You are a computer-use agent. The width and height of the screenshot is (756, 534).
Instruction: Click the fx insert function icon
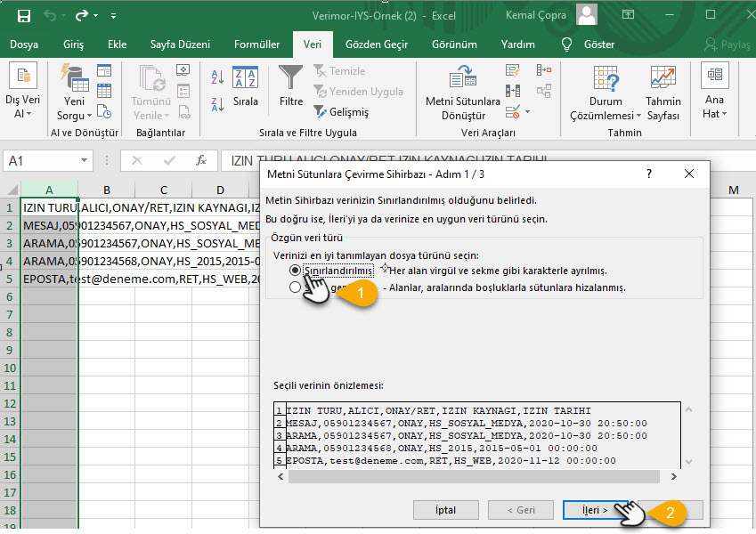click(201, 160)
